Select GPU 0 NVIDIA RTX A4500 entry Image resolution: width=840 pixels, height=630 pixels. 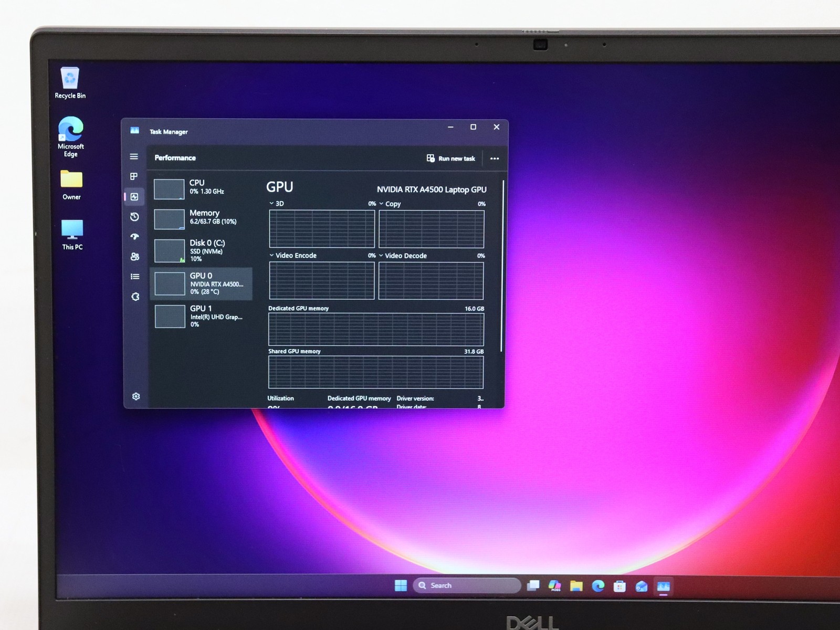[202, 283]
